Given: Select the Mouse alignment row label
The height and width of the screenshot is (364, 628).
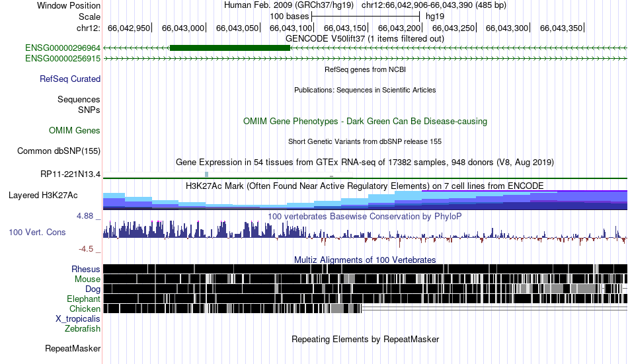Looking at the screenshot, I should [87, 279].
